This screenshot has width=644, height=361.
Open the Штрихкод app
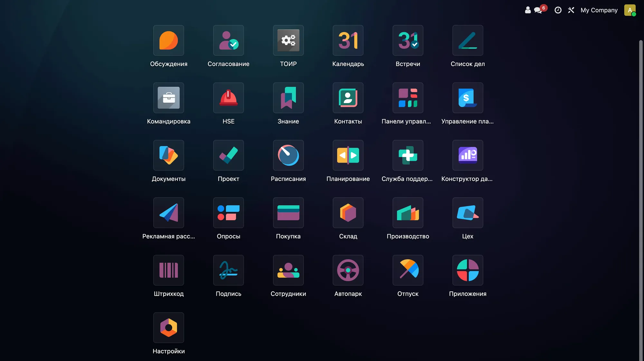coord(168,270)
